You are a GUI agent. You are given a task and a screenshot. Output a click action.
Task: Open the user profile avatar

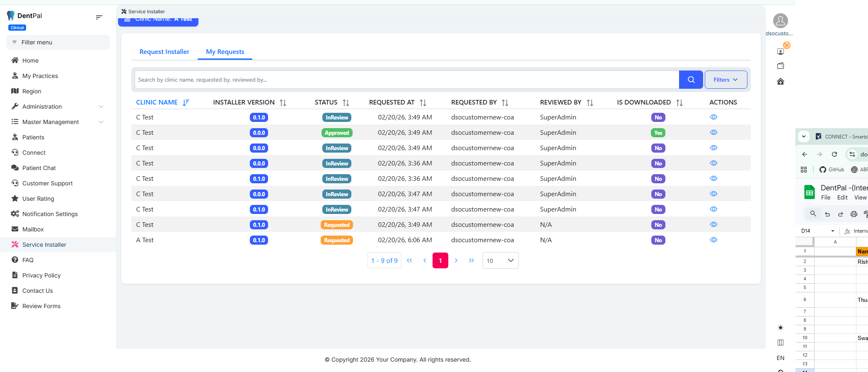tap(780, 21)
